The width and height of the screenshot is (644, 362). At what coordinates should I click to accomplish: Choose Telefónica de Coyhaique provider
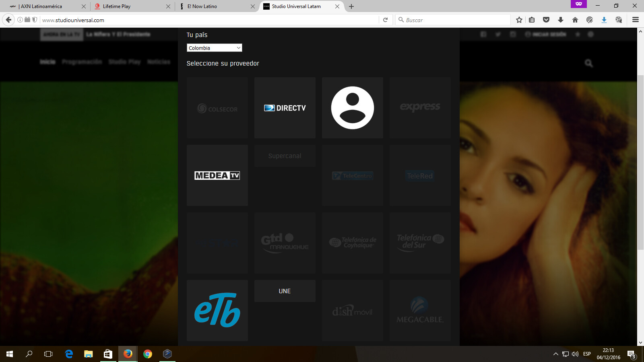[353, 243]
